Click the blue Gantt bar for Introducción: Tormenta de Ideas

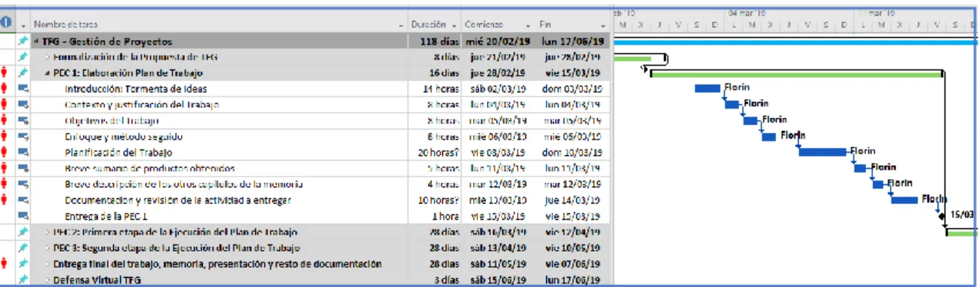(707, 89)
